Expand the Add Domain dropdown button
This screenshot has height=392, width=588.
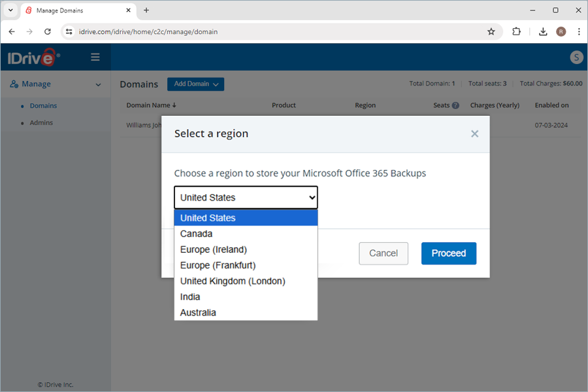(195, 84)
